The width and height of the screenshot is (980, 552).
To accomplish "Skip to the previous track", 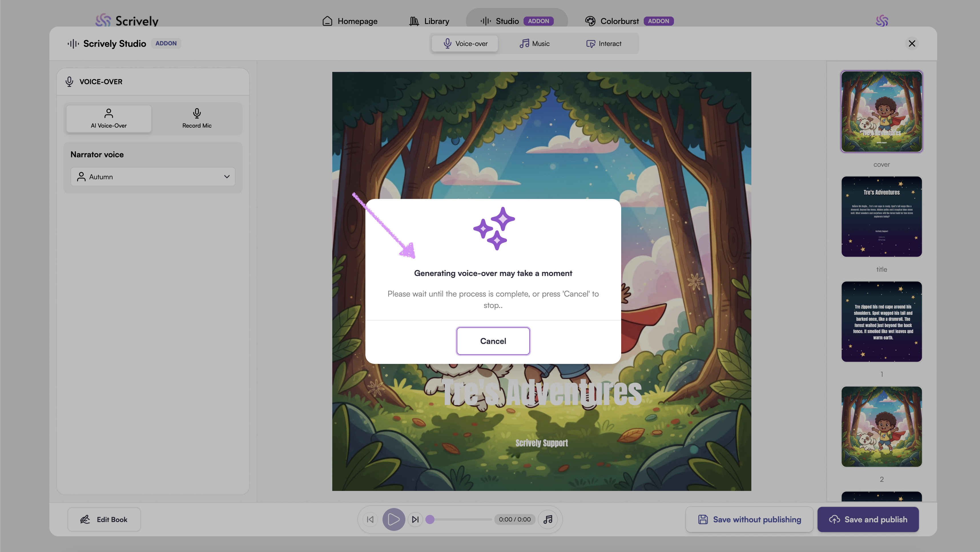I will 370,519.
